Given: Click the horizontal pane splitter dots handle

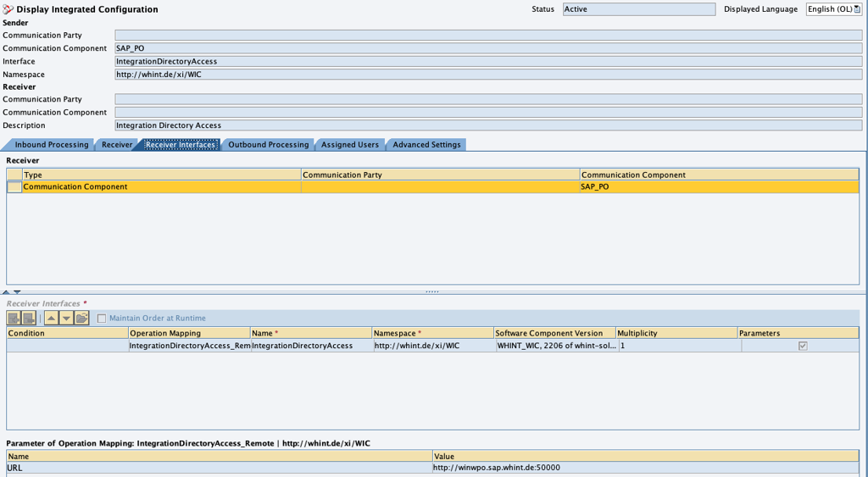Looking at the screenshot, I should tap(432, 291).
